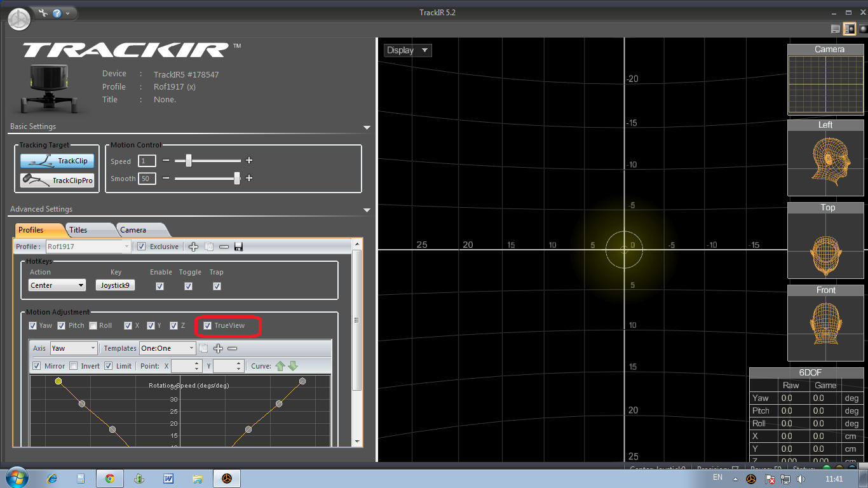Click the Speed value field
868x488 pixels.
[147, 161]
